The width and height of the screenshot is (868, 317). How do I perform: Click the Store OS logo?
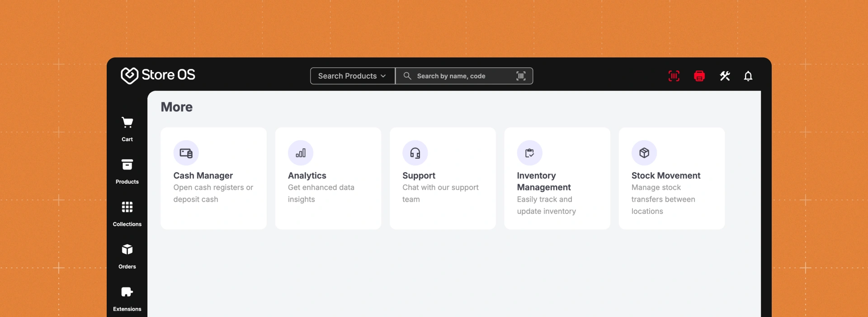click(x=158, y=75)
